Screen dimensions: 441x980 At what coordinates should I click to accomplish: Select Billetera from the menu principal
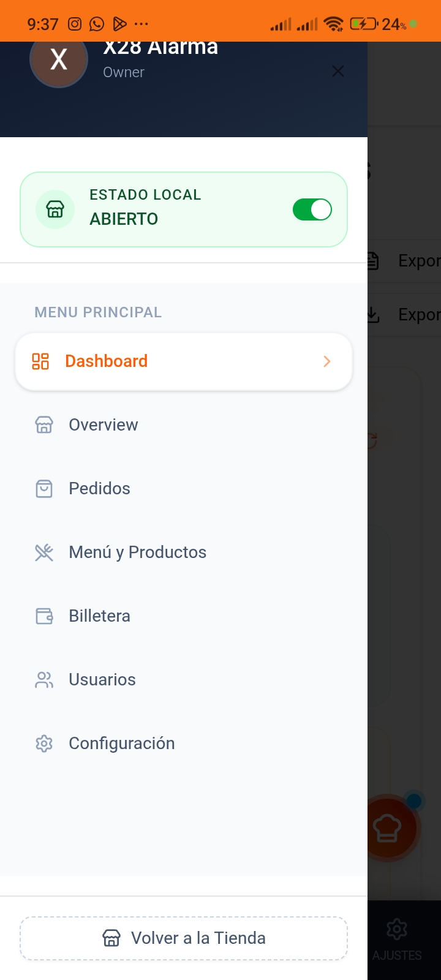point(99,616)
